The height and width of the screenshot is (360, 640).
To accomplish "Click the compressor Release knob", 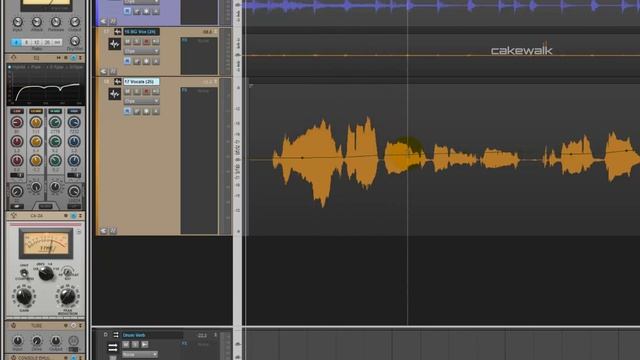I will (56, 22).
